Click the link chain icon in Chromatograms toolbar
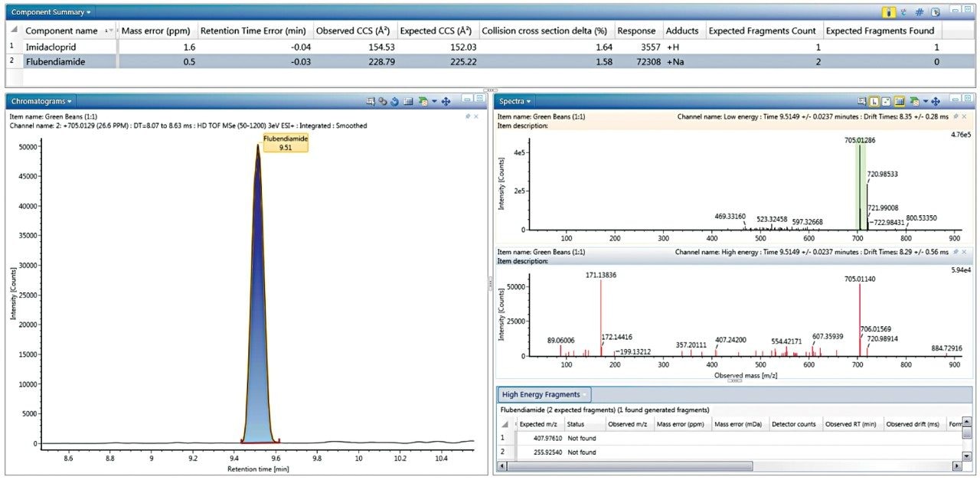The width and height of the screenshot is (980, 480). [x=383, y=101]
